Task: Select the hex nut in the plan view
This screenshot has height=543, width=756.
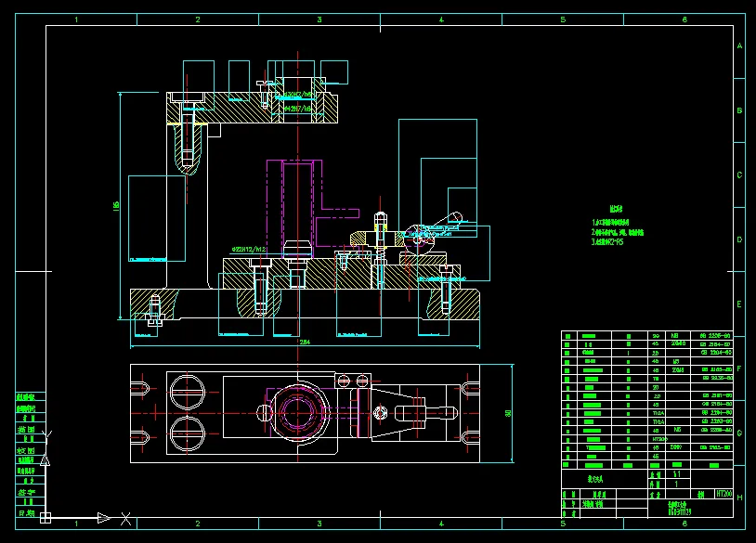Action: pyautogui.click(x=380, y=413)
